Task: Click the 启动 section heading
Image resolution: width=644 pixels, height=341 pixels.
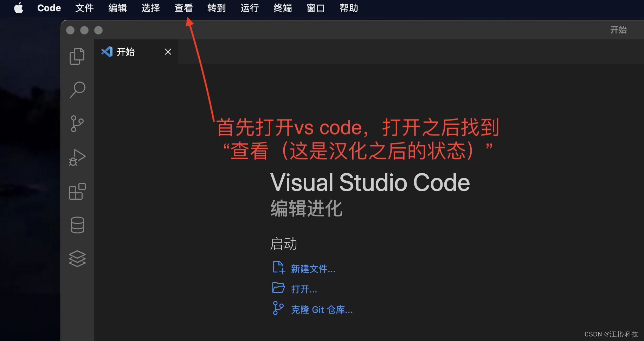Action: click(x=284, y=244)
